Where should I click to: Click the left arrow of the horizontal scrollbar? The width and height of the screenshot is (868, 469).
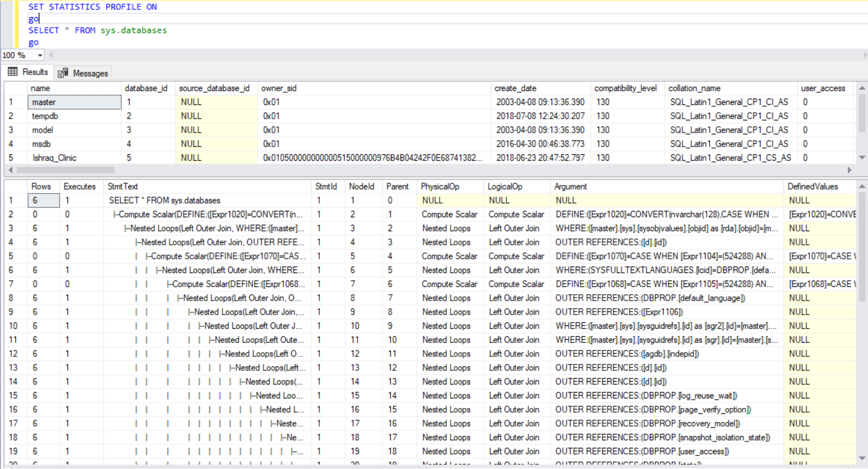click(x=9, y=170)
